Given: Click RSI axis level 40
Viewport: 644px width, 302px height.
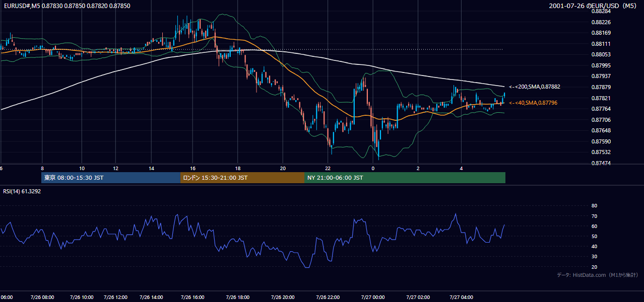Looking at the screenshot, I should pyautogui.click(x=594, y=247).
